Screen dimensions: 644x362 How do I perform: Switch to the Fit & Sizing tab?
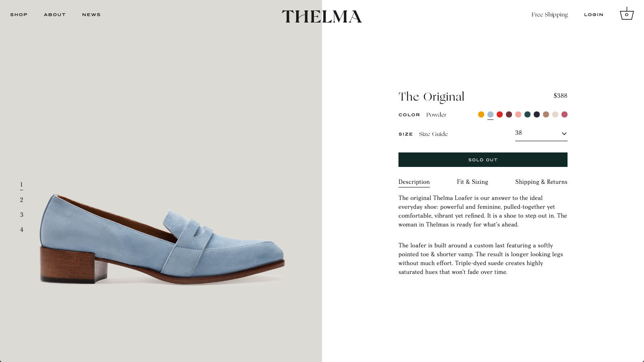[473, 182]
